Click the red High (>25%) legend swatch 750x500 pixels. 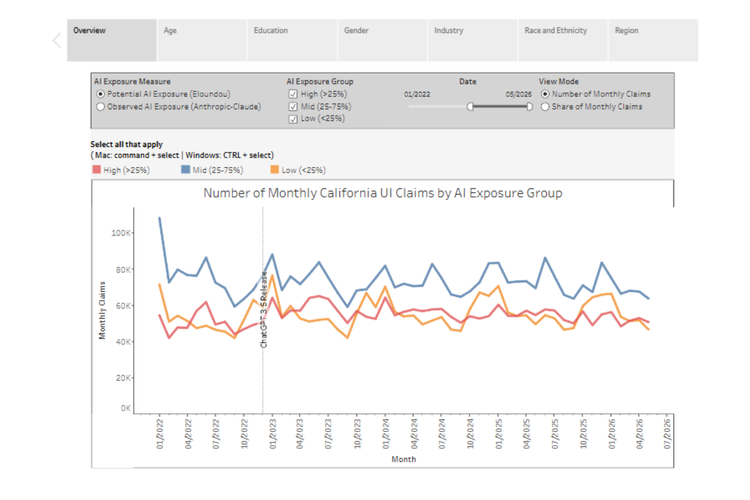[97, 169]
